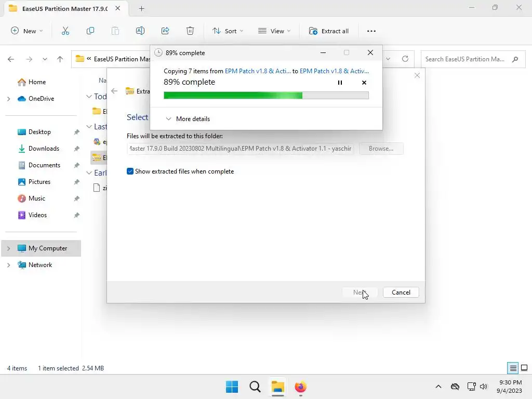The image size is (532, 399).
Task: Collapse the Today group
Action: click(89, 96)
